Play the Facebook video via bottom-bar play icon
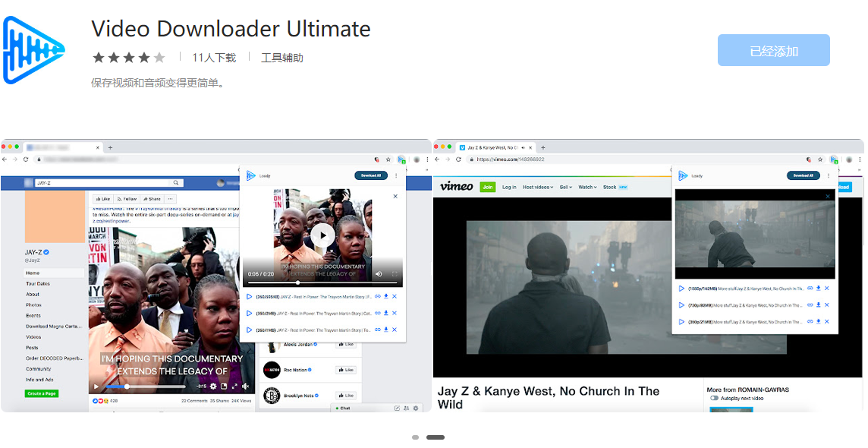 pyautogui.click(x=96, y=386)
